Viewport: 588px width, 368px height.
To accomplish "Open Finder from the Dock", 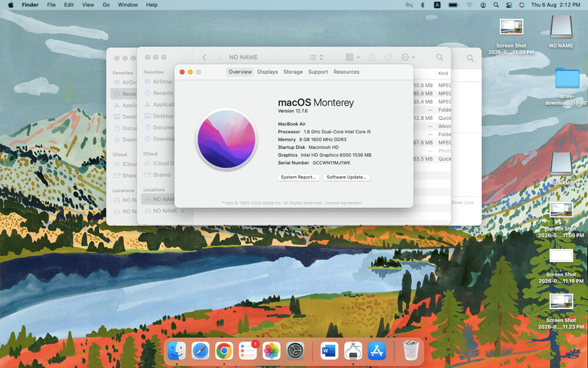I will point(176,351).
